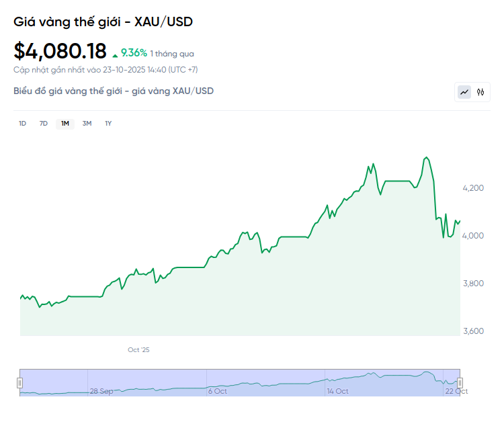Image resolution: width=504 pixels, height=426 pixels.
Task: Click the 28 Sep navigator marker
Action: [x=101, y=391]
